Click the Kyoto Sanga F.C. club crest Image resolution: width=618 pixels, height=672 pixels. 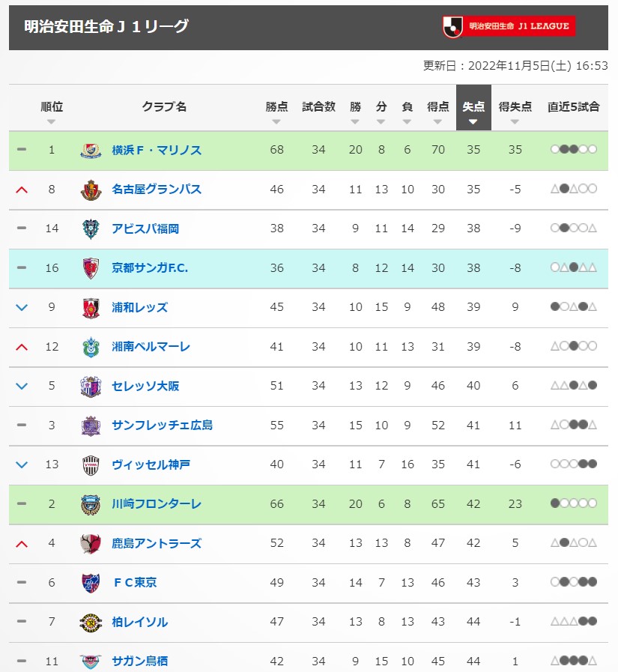tap(91, 268)
